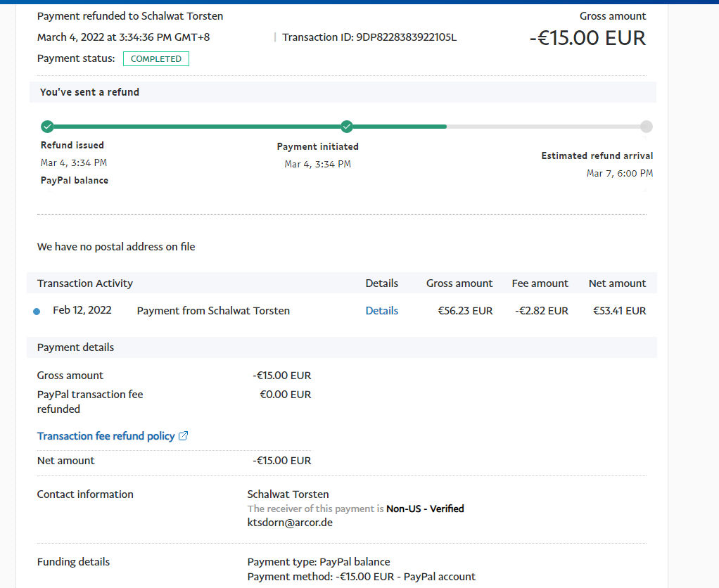
Task: Click the external link icon after refund policy
Action: (184, 436)
